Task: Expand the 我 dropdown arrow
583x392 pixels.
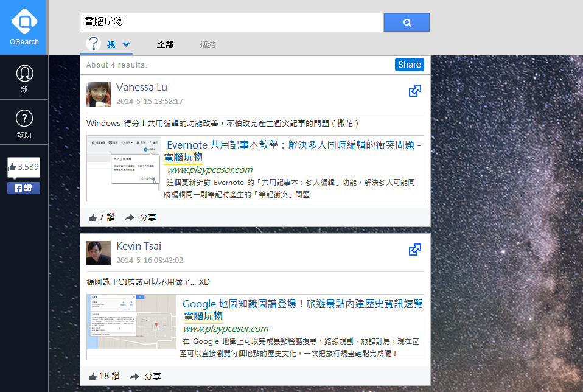Action: (127, 44)
